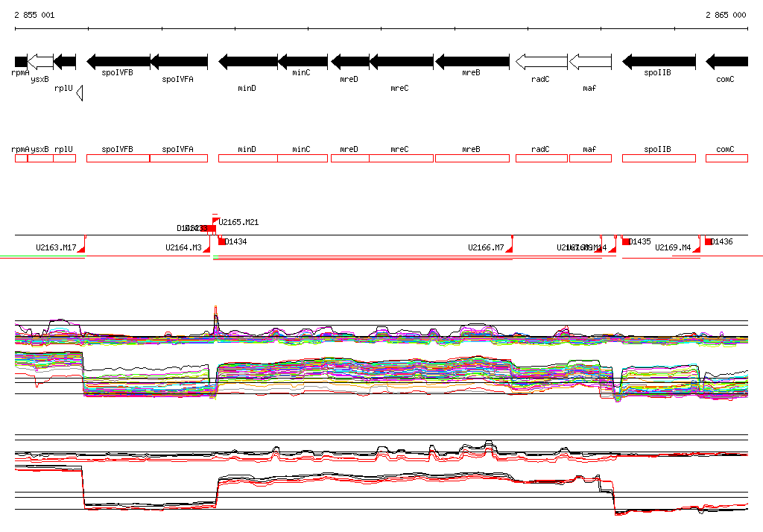Click the U2169.M4 marker flag
The image size is (763, 532).
pyautogui.click(x=697, y=249)
